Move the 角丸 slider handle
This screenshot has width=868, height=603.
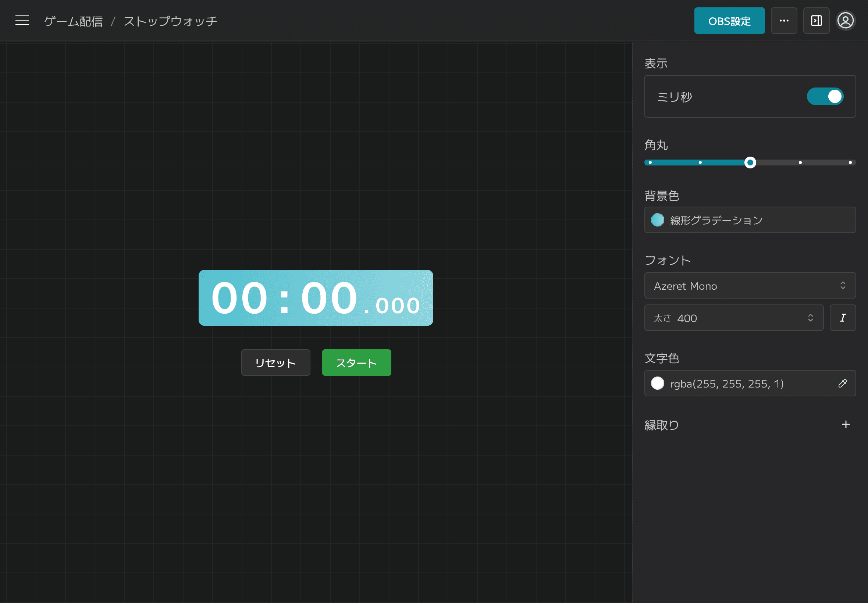750,163
